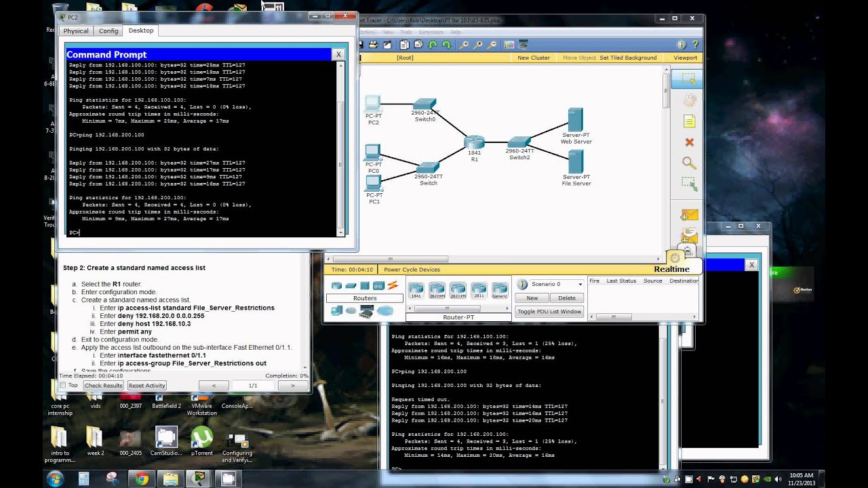Pick the 1841 router model
This screenshot has width=868, height=488.
click(416, 291)
